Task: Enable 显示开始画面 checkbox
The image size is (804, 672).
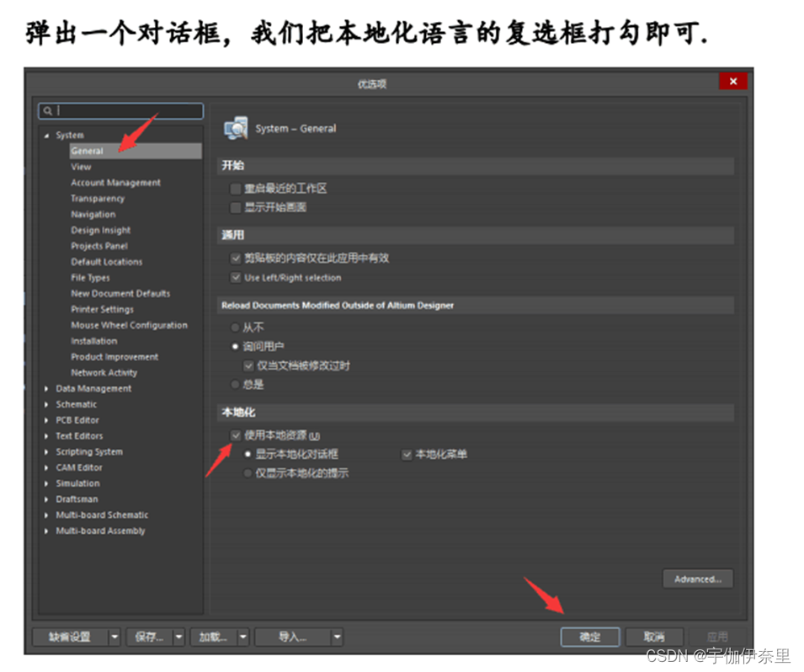Action: click(x=236, y=207)
